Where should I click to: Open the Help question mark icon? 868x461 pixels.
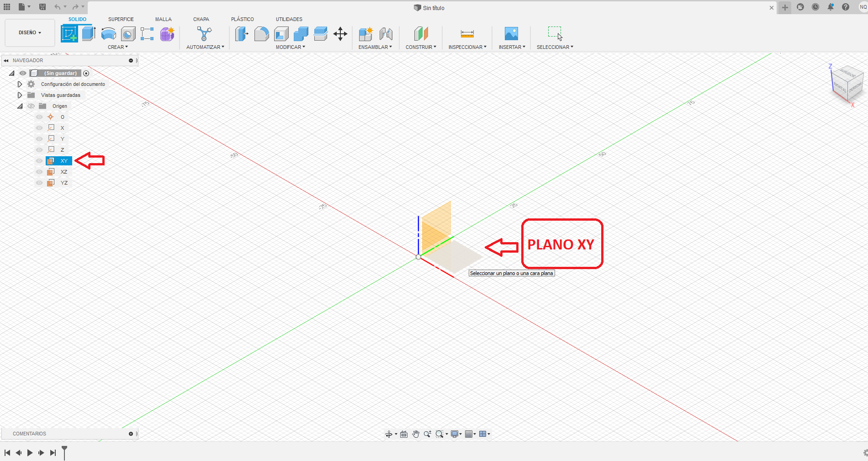(x=846, y=7)
